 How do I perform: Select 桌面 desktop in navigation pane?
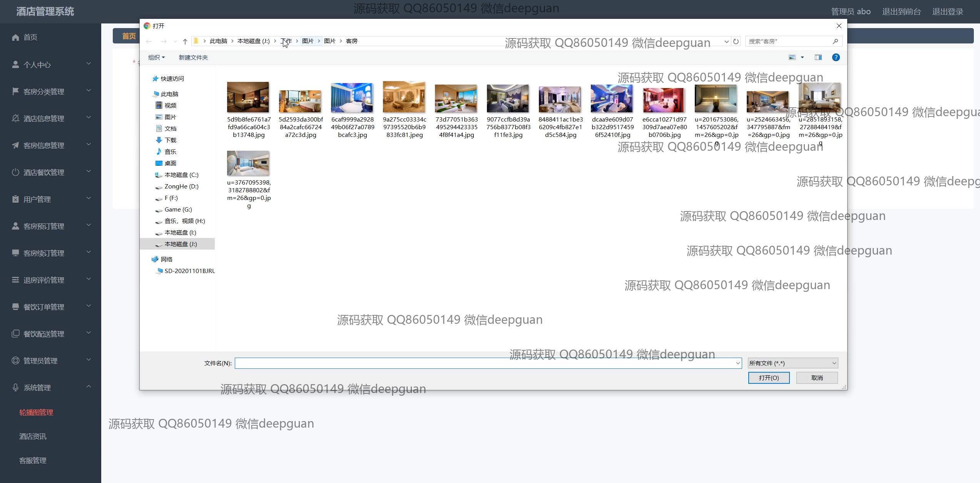[170, 163]
